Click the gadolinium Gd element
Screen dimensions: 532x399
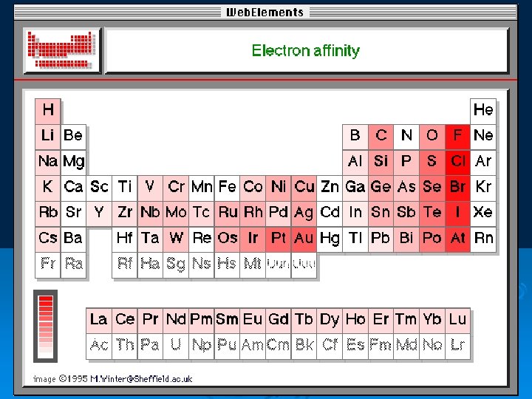[x=279, y=321]
